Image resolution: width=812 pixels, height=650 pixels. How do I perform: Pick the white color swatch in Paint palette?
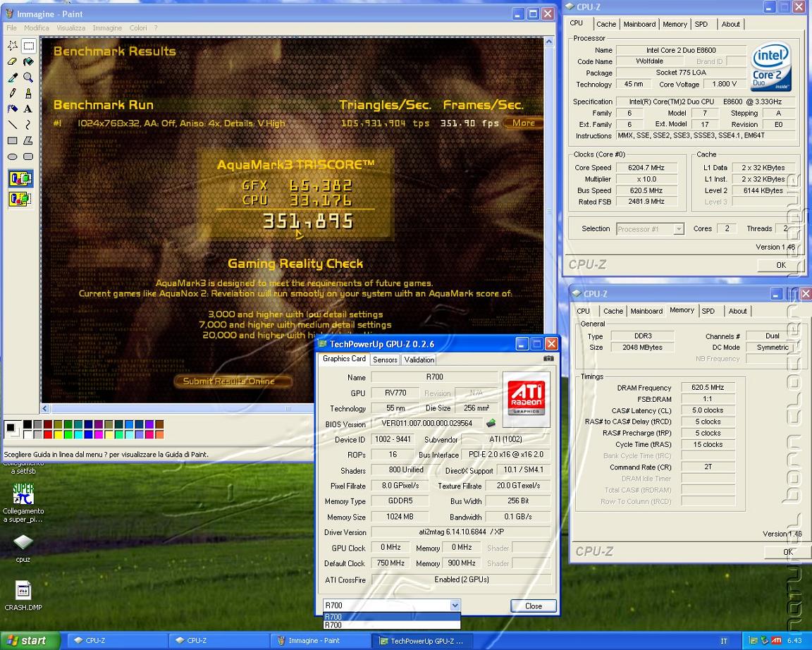pyautogui.click(x=27, y=434)
